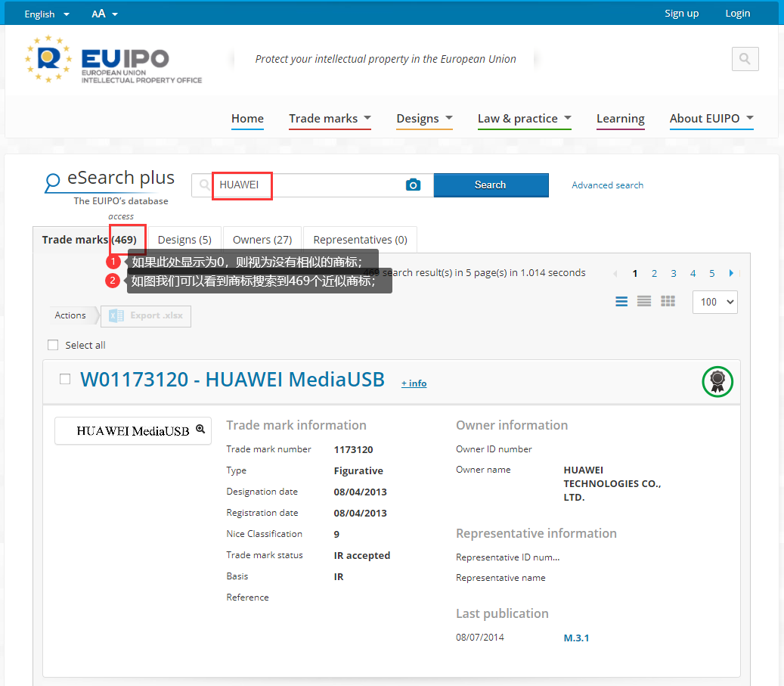Open the AA text size dropdown
Image resolution: width=784 pixels, height=686 pixels.
point(104,14)
